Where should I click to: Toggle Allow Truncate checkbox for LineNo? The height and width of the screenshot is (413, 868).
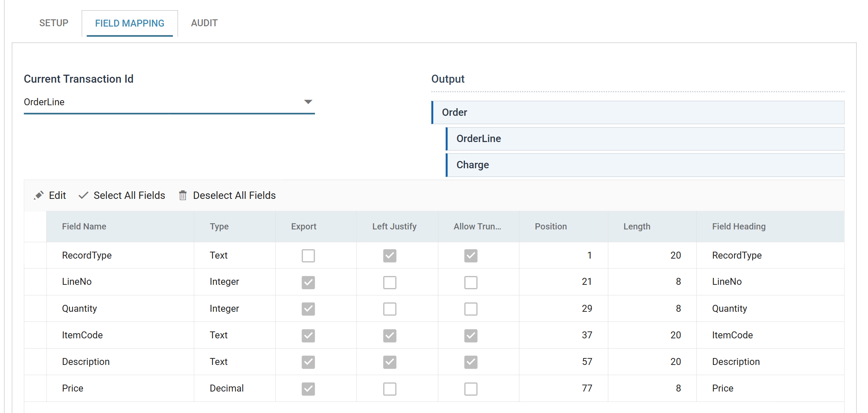[x=471, y=282]
